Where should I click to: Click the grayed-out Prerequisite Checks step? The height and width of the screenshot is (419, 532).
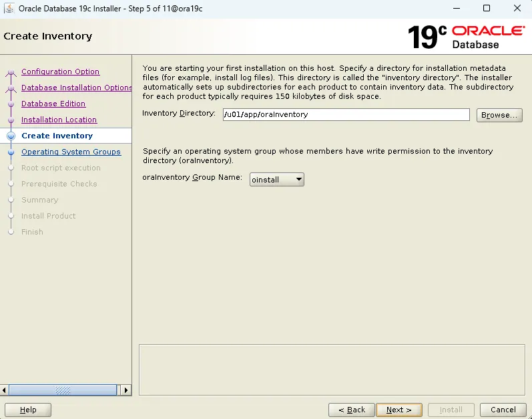59,184
